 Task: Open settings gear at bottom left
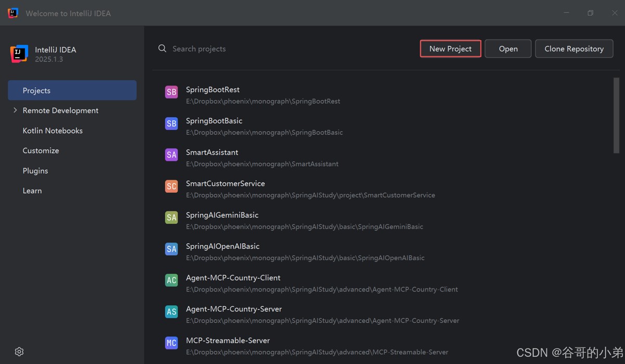[x=19, y=352]
